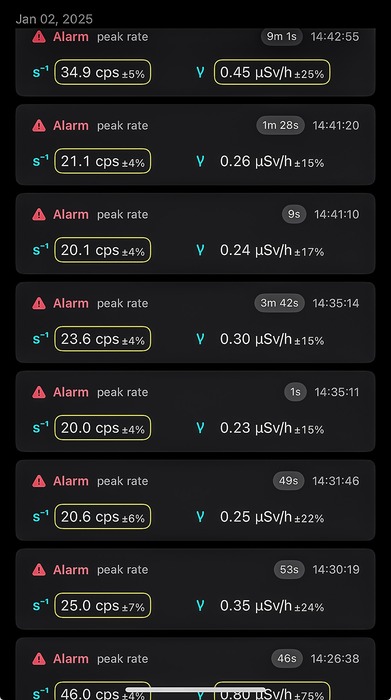
Task: Tap the 1m 28s duration badge
Action: [x=280, y=125]
